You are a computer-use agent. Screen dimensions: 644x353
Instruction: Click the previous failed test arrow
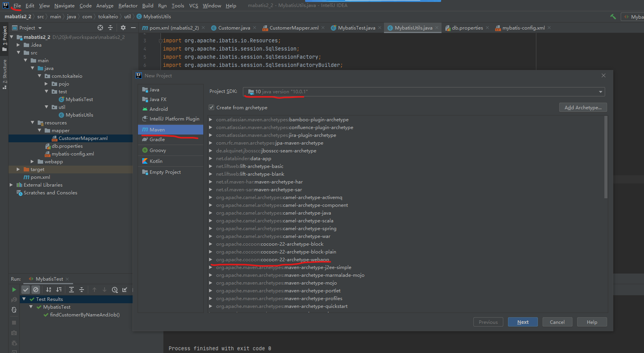(94, 290)
